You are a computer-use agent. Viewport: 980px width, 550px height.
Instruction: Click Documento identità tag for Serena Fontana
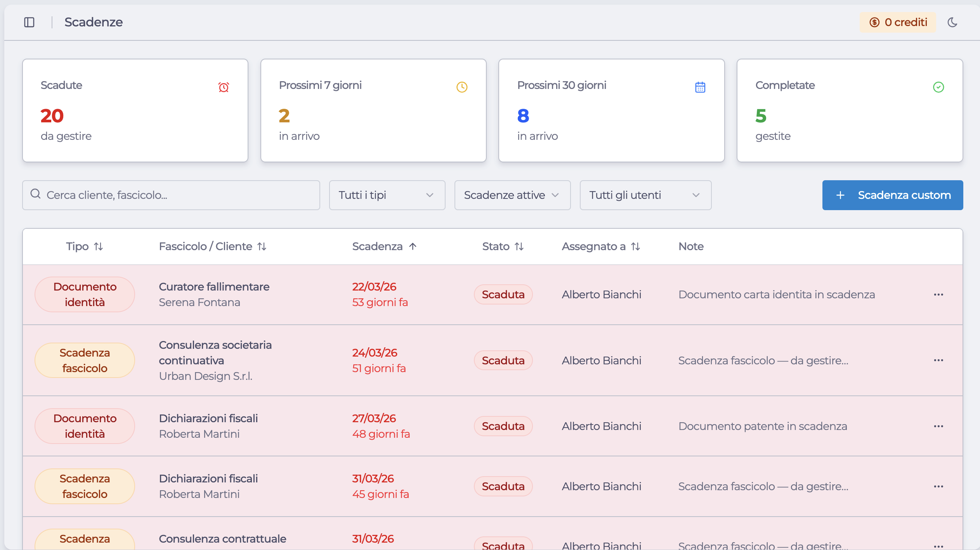(85, 294)
